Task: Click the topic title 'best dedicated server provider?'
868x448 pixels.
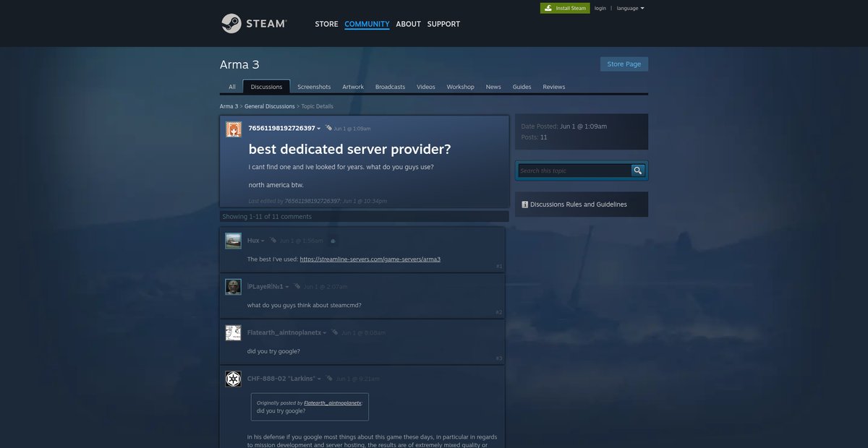Action: tap(349, 149)
